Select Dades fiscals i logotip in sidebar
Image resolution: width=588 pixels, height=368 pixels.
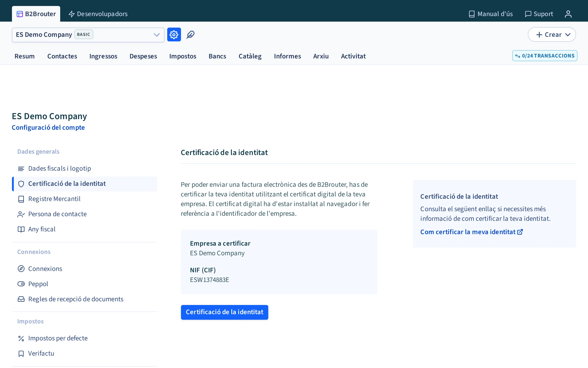click(85, 169)
